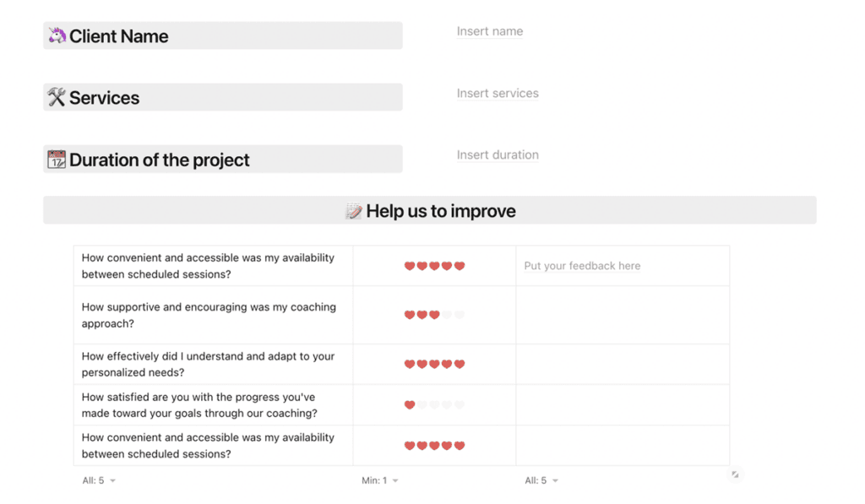Click the unicorn icon beside Client Name
The height and width of the screenshot is (504, 865).
tap(57, 35)
